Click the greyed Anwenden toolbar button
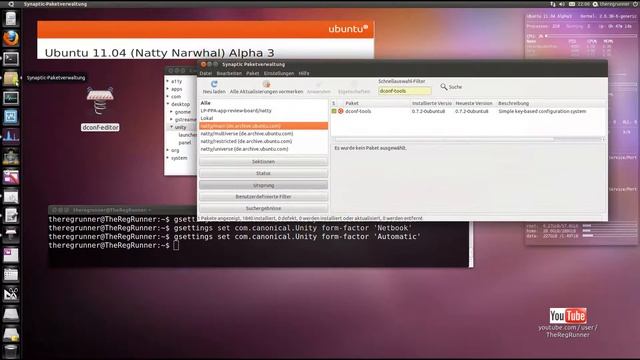 coord(319,88)
